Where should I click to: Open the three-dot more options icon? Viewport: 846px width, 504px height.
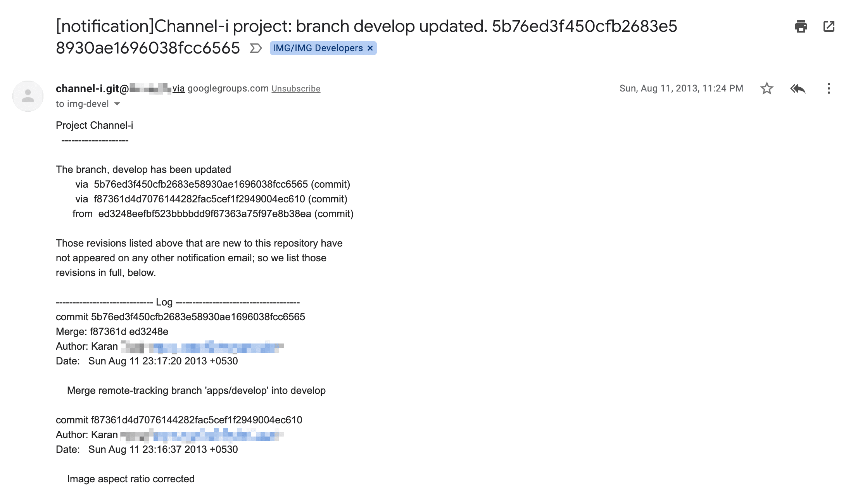coord(829,88)
